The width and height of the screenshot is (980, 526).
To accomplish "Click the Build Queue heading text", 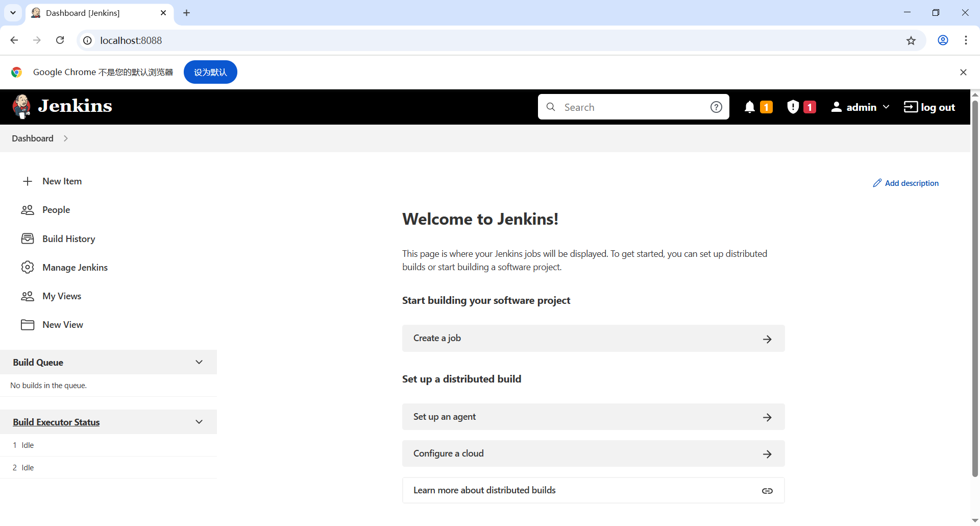I will (x=38, y=362).
